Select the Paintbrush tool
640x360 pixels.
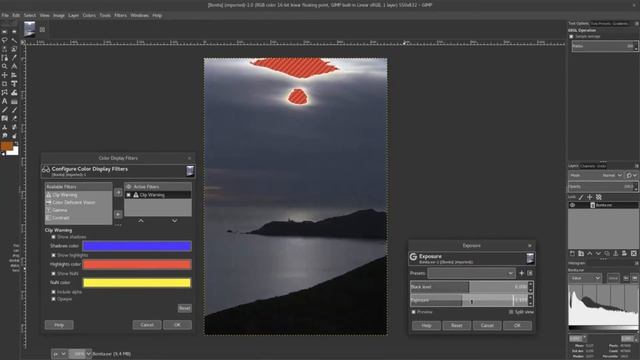click(14, 109)
